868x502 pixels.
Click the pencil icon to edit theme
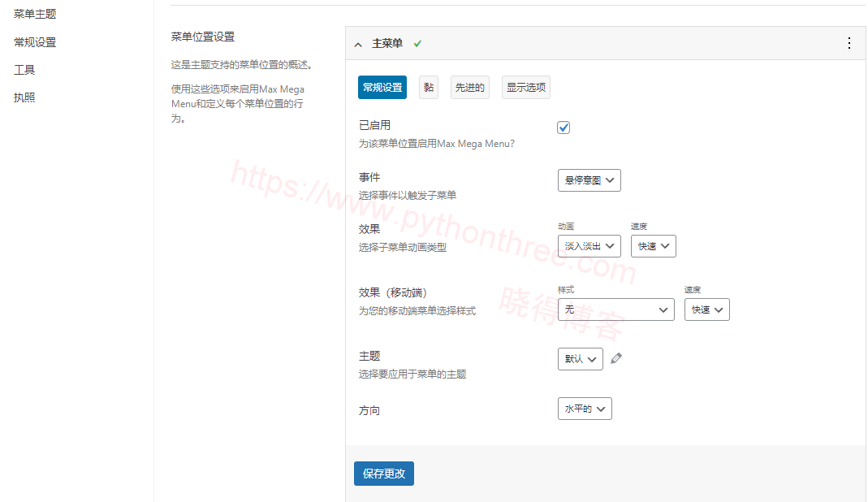616,358
